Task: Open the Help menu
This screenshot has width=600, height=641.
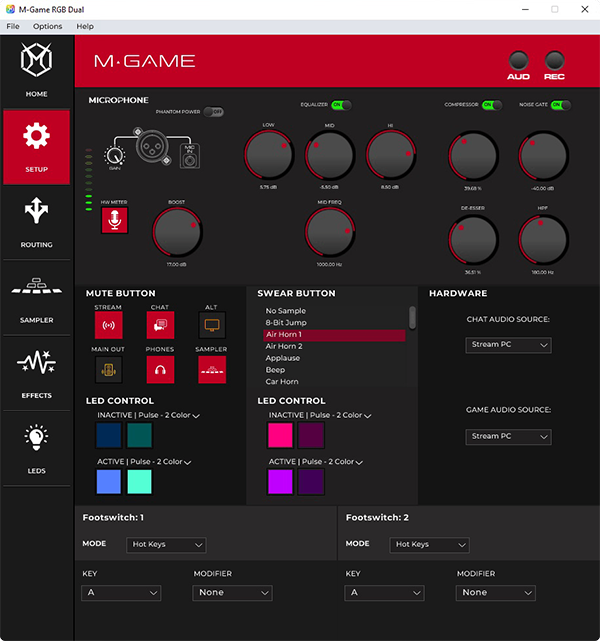Action: click(85, 26)
